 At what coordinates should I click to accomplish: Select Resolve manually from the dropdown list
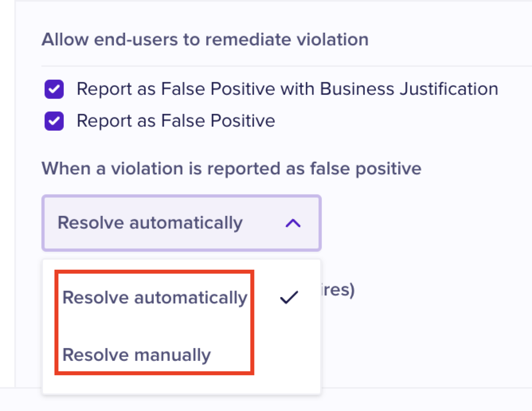click(137, 355)
